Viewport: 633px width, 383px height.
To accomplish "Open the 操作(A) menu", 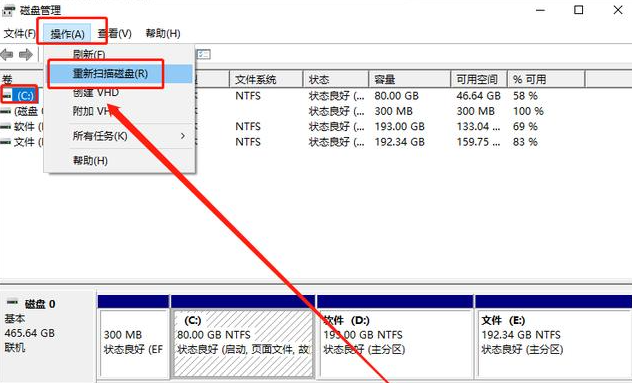I will click(67, 34).
